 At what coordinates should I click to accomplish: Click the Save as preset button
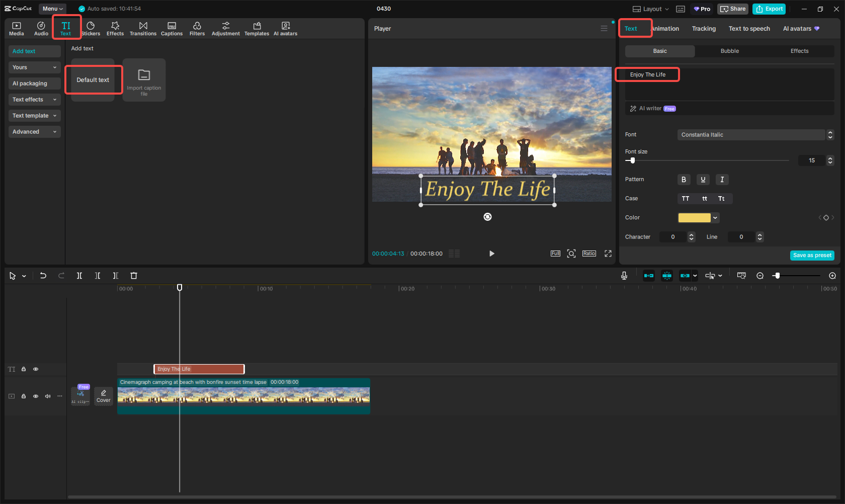tap(812, 255)
